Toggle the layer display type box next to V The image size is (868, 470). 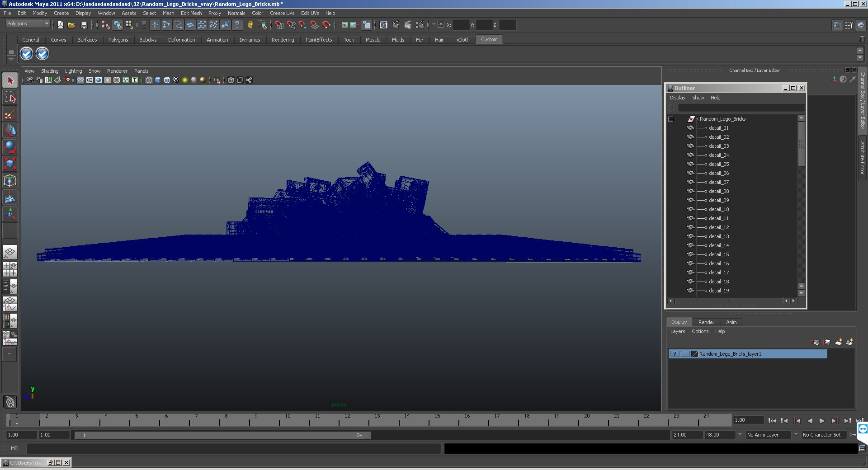click(685, 354)
